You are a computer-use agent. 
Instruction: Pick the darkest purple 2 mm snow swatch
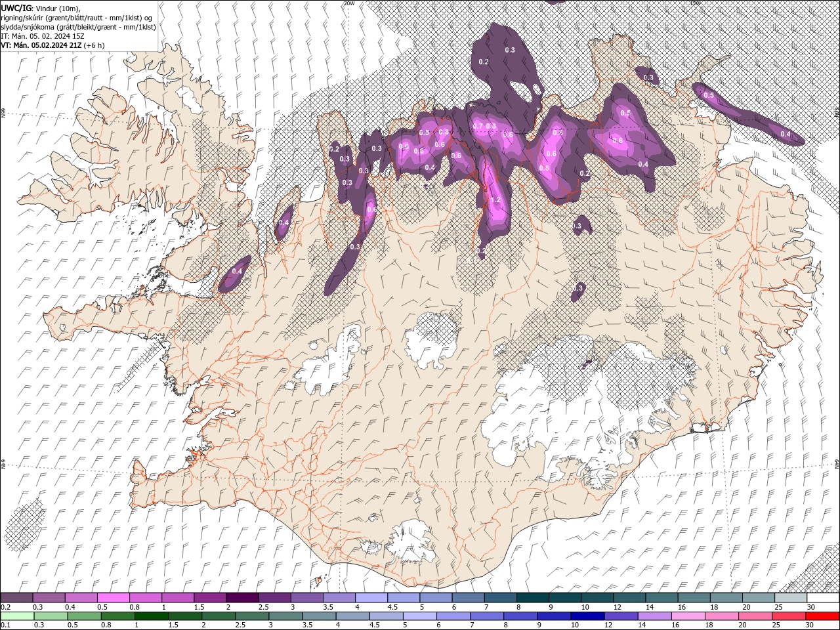tap(241, 598)
